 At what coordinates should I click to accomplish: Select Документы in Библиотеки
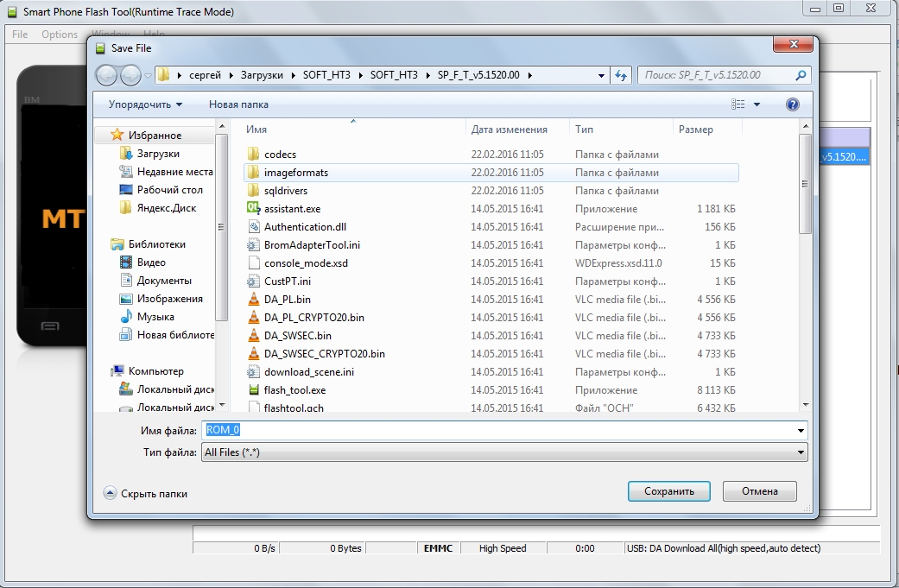pyautogui.click(x=164, y=281)
